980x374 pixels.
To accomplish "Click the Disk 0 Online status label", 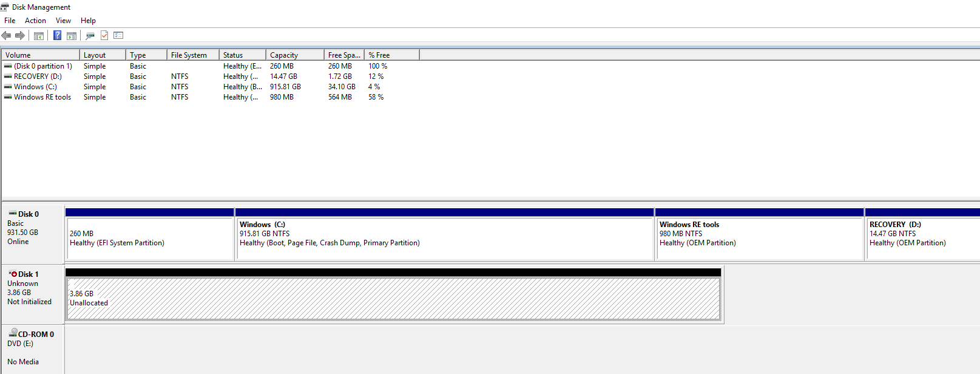I will [18, 242].
